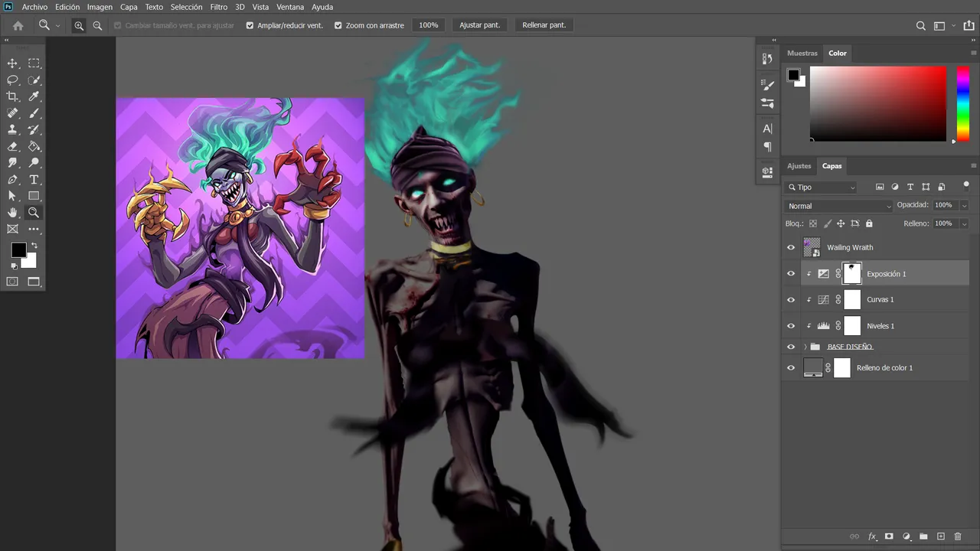
Task: Open the blending mode Normal dropdown
Action: tap(838, 206)
